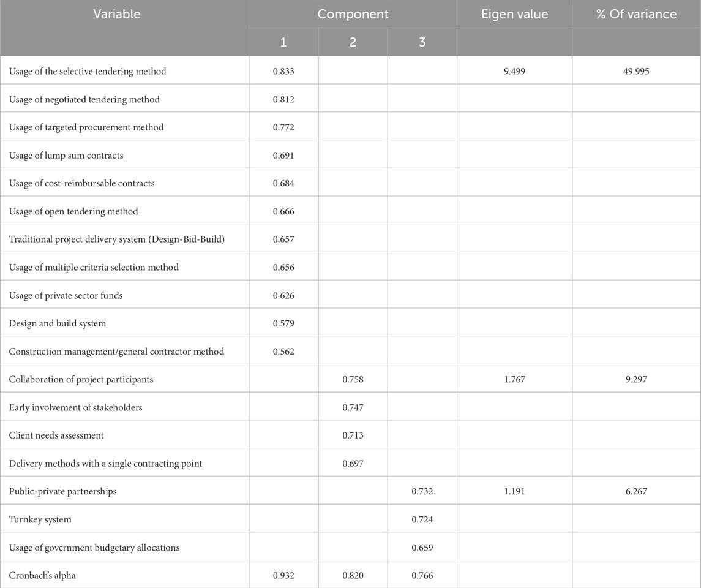Click the 'Eigen value' column header
The image size is (701, 588).
[514, 14]
